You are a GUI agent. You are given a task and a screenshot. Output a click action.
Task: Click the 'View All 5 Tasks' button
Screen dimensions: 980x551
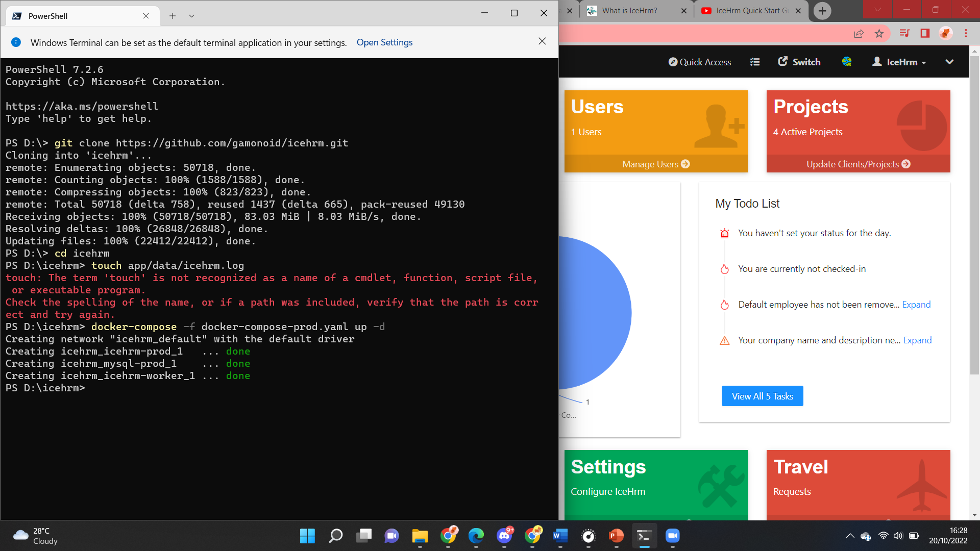click(762, 395)
